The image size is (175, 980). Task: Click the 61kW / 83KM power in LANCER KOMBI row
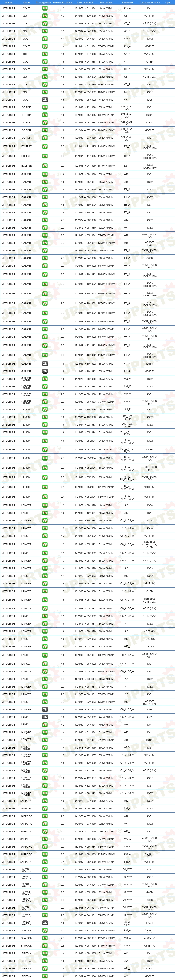tap(106, 763)
